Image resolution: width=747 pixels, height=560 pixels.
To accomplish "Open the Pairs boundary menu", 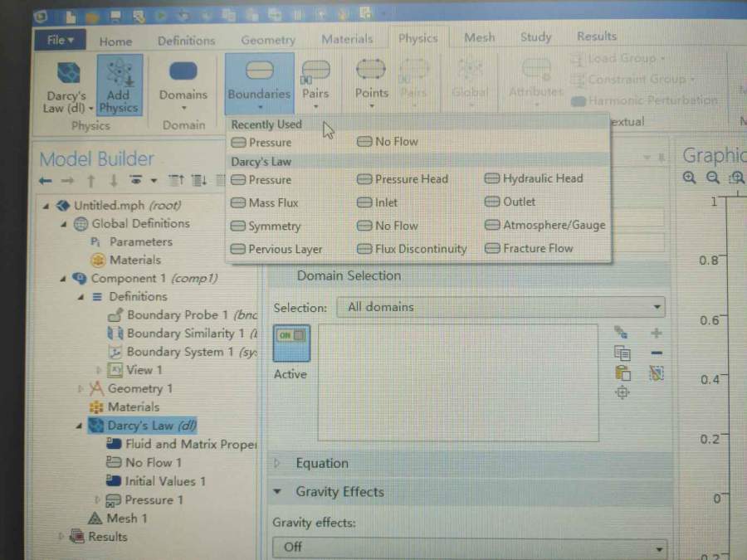I will [x=315, y=85].
